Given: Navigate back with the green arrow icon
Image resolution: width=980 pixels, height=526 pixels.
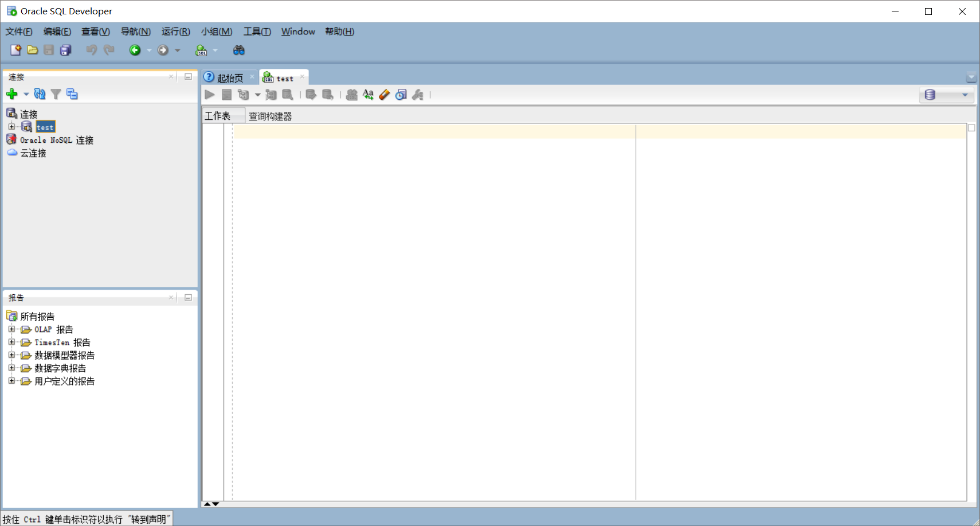Looking at the screenshot, I should click(135, 50).
